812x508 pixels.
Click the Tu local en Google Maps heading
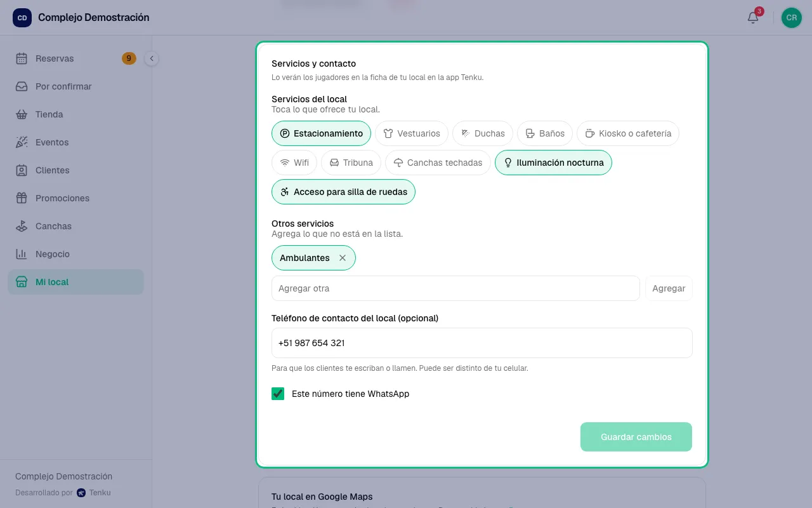(x=322, y=497)
